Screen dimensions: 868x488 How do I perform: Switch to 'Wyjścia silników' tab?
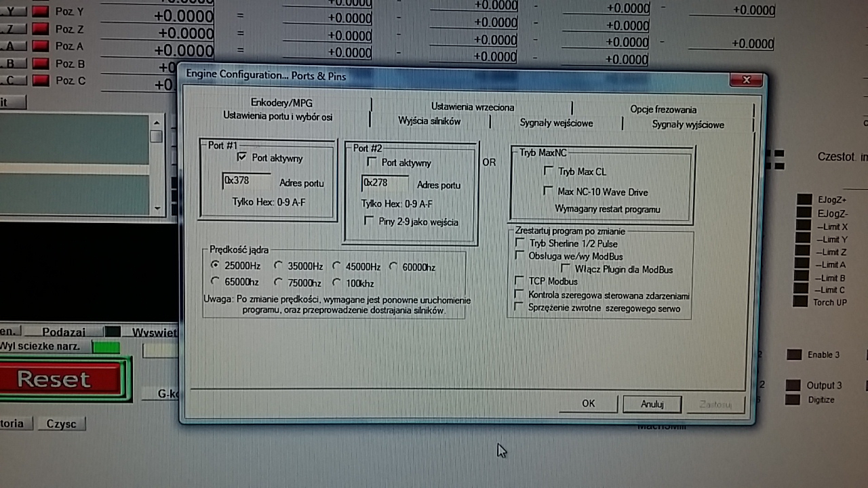pyautogui.click(x=429, y=121)
